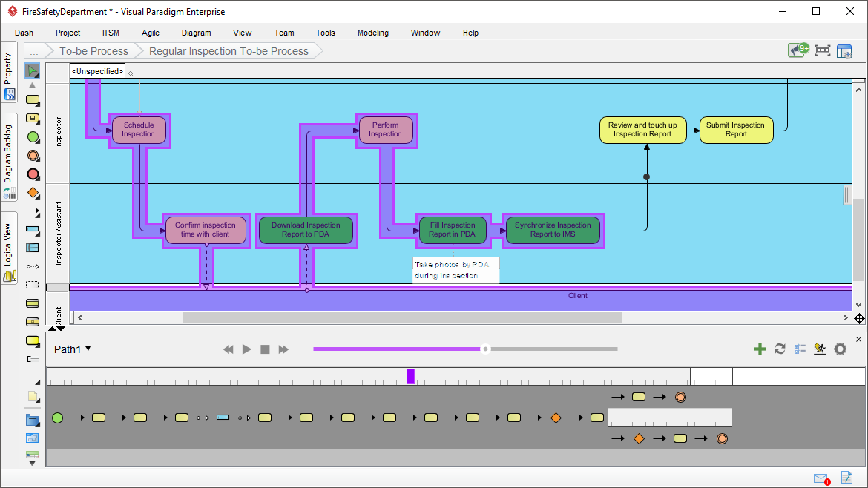The height and width of the screenshot is (488, 868).
Task: Select the orange Gateway diamond tool
Action: pos(33,193)
